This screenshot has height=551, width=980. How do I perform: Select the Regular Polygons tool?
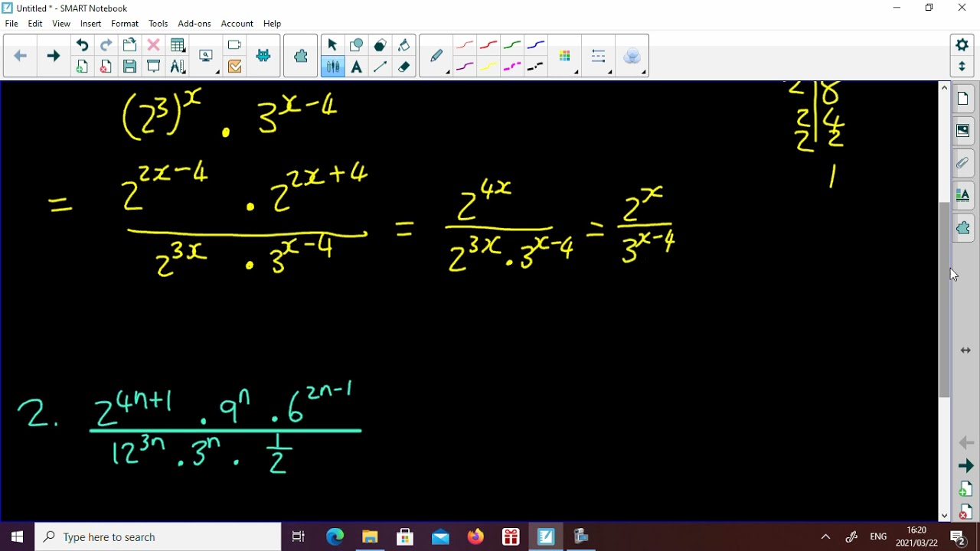click(x=380, y=45)
